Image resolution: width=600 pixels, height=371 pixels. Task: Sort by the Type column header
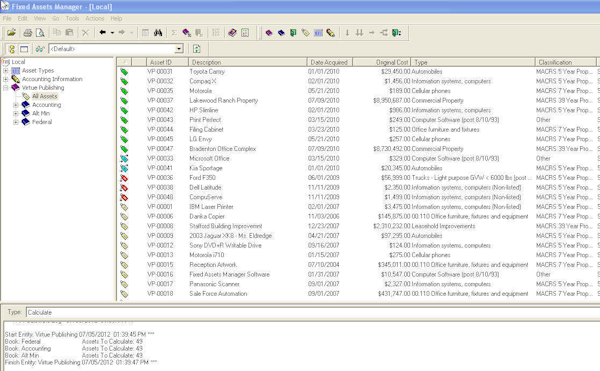coord(473,62)
